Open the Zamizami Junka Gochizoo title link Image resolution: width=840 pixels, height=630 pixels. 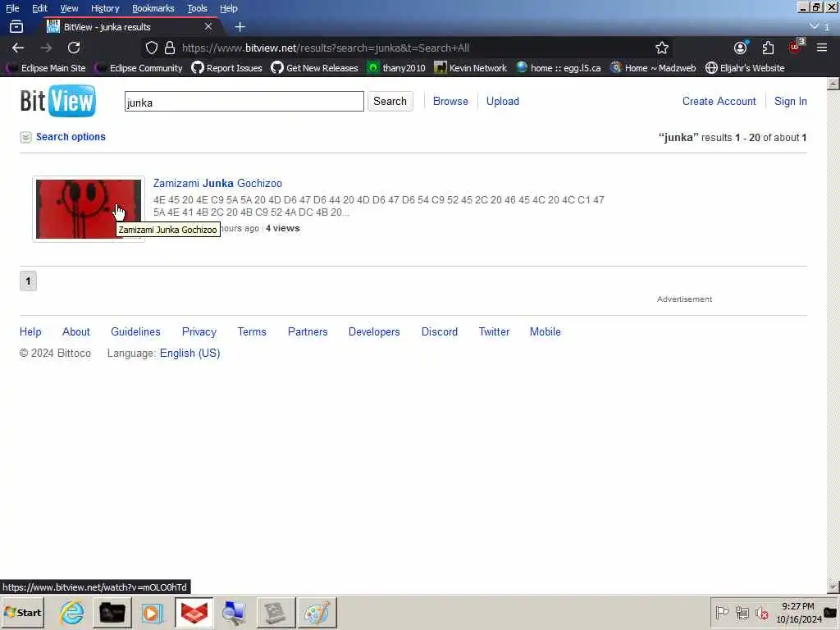(217, 183)
